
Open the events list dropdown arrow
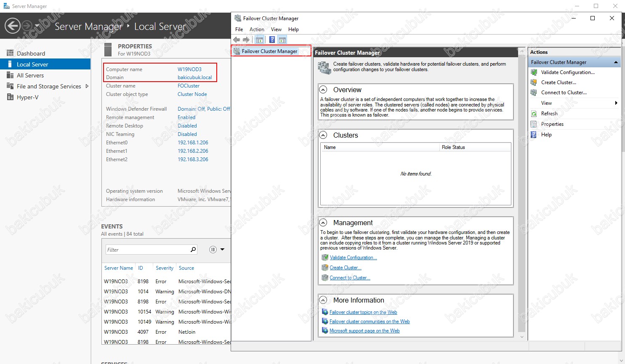coord(222,250)
